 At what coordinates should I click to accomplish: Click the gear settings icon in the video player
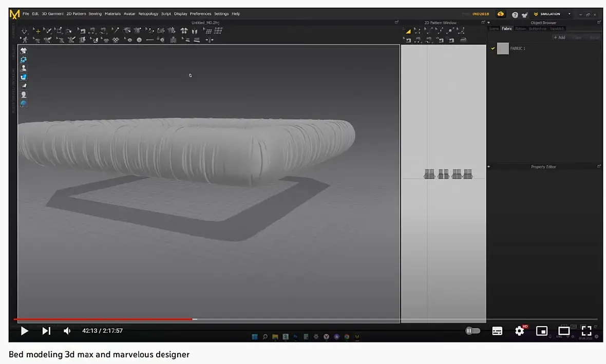[519, 331]
